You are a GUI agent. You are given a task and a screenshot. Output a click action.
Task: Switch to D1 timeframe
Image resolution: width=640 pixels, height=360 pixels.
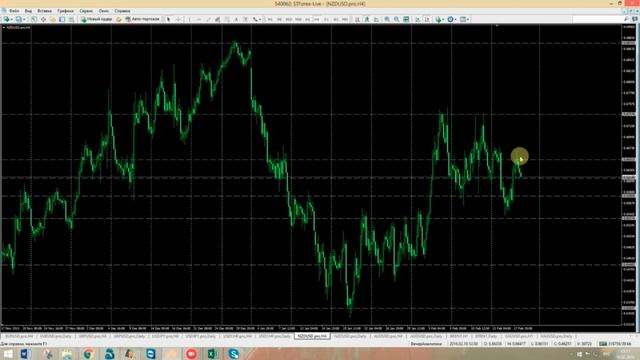pos(326,19)
